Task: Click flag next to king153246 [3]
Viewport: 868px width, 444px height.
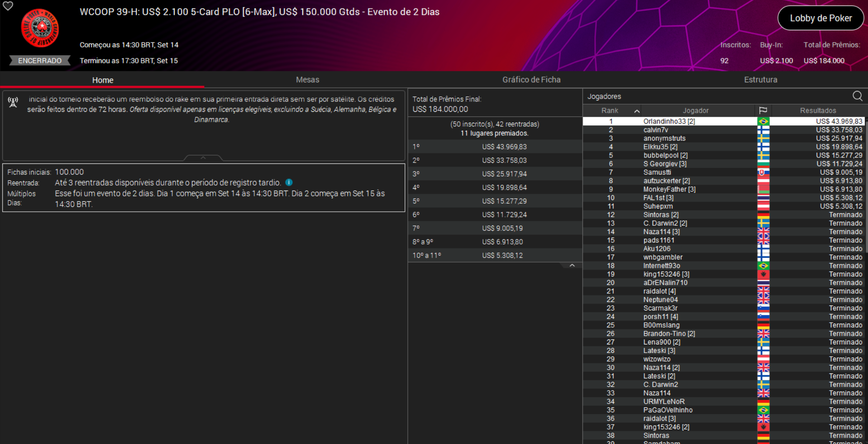Action: [763, 274]
